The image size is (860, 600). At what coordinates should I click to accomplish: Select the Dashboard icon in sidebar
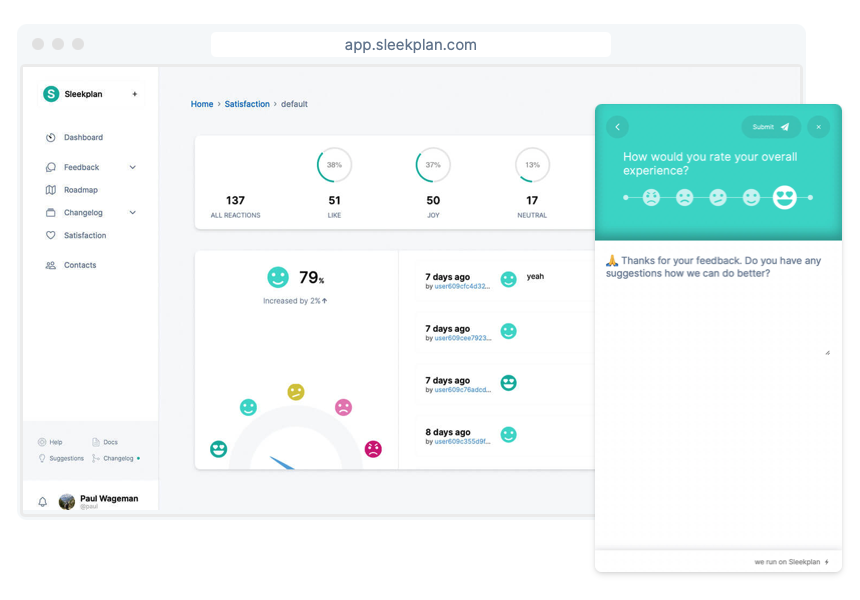[52, 137]
